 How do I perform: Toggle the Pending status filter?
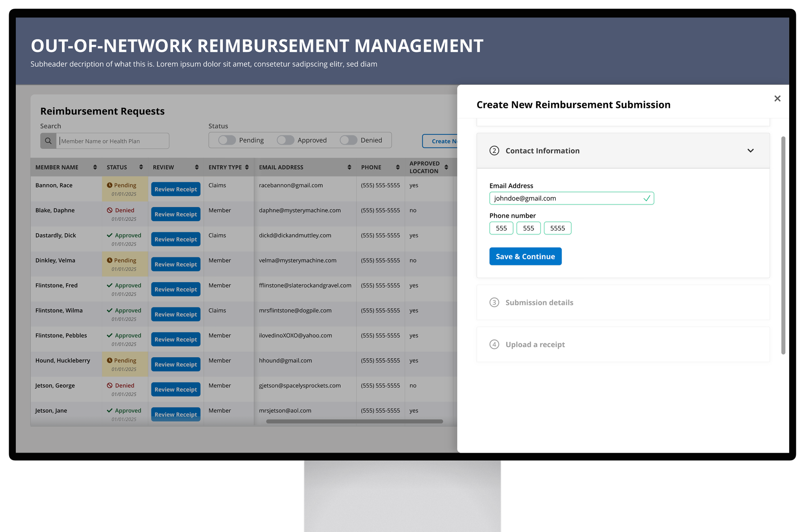click(x=227, y=140)
